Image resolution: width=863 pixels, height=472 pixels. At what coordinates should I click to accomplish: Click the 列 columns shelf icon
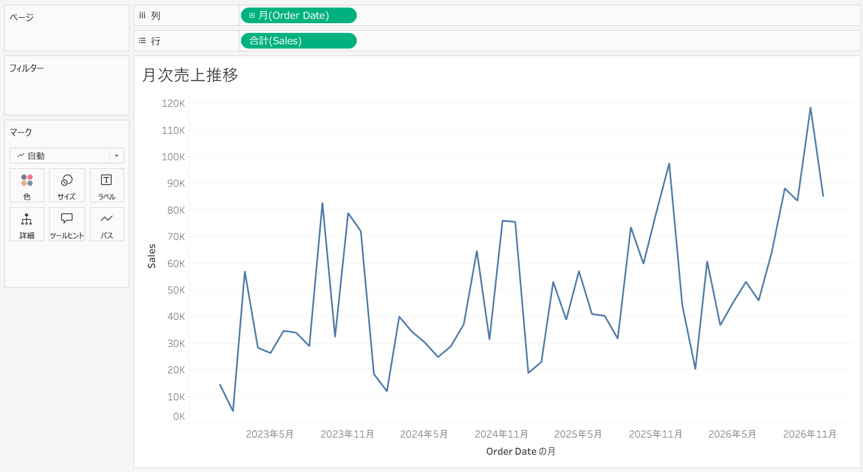tap(142, 15)
